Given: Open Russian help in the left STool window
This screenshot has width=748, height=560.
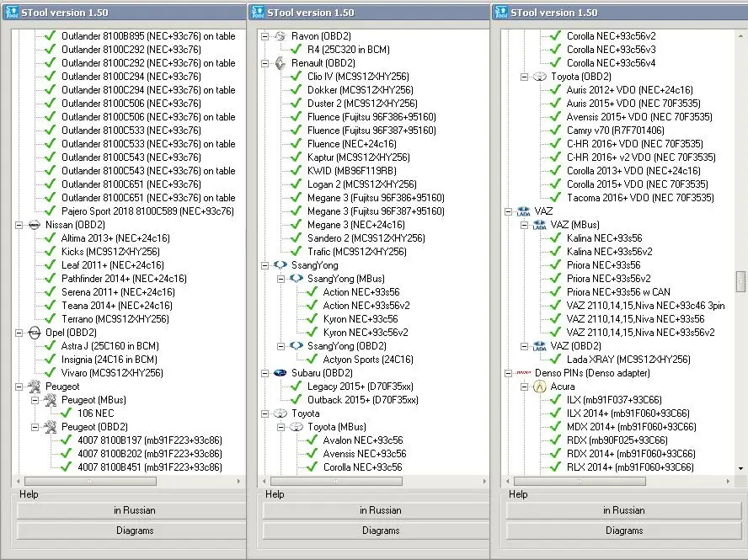Looking at the screenshot, I should [x=131, y=510].
